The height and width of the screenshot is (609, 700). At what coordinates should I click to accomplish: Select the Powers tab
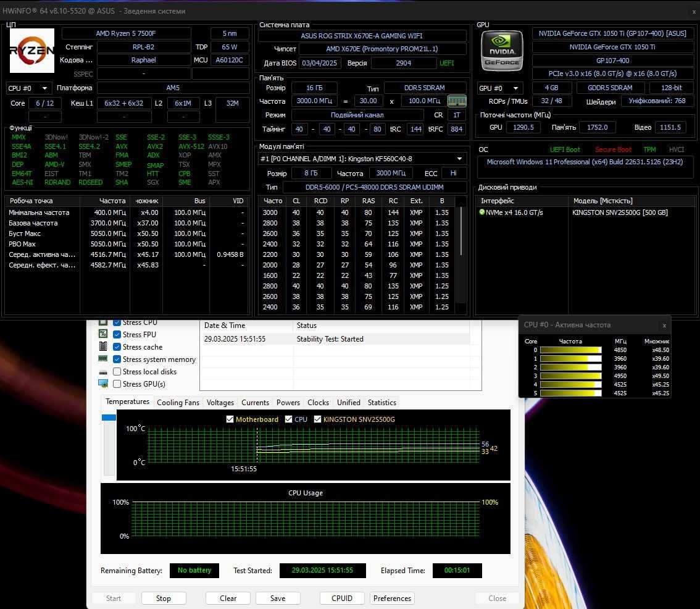pyautogui.click(x=288, y=403)
